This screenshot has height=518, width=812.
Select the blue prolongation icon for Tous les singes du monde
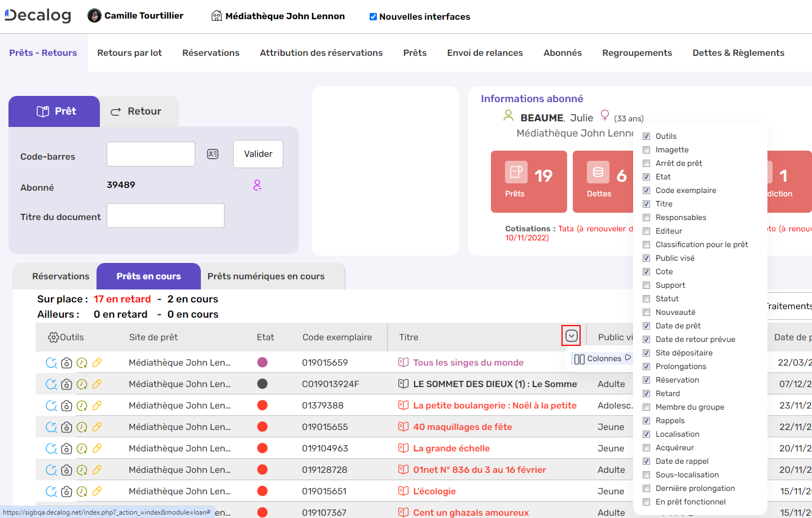coord(51,362)
